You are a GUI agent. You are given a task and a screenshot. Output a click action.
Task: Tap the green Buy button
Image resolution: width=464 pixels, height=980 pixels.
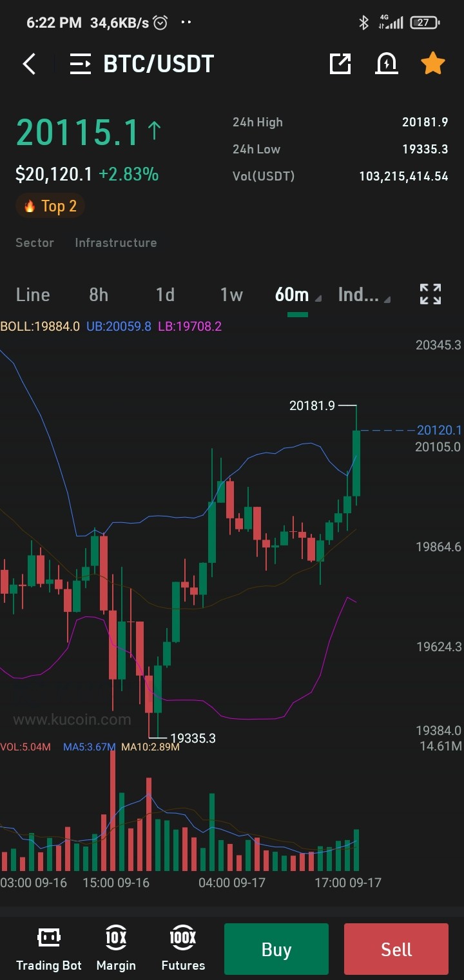pos(276,949)
